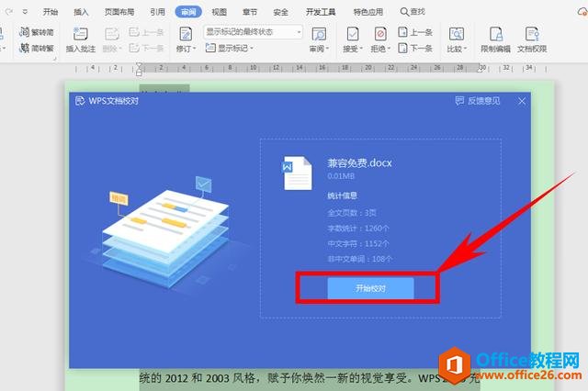Click the 接受 change icon
Screen dimensions: 588x391
click(353, 34)
